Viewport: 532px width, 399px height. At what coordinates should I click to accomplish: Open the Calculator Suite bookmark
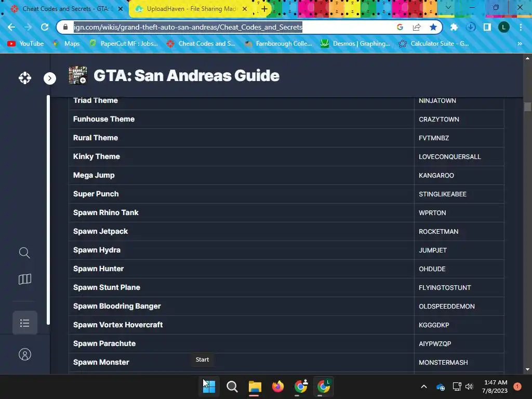point(434,44)
